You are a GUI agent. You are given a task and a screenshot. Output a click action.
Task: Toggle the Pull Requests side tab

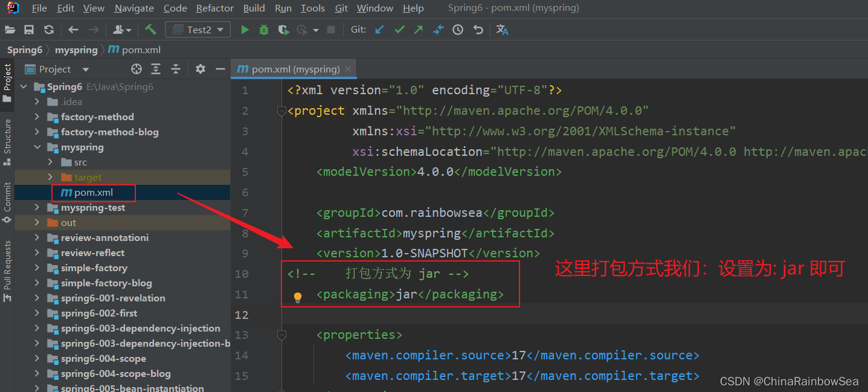coord(7,271)
